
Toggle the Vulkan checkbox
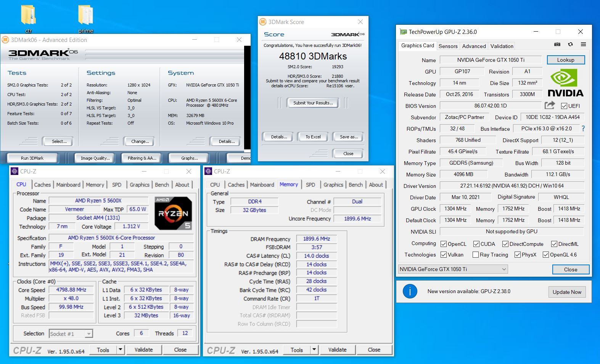[x=444, y=255]
